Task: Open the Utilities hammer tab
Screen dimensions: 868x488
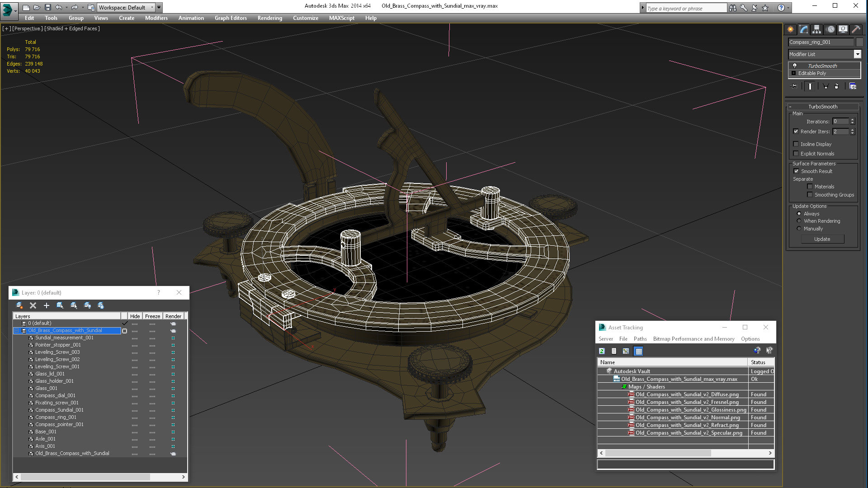Action: (856, 29)
